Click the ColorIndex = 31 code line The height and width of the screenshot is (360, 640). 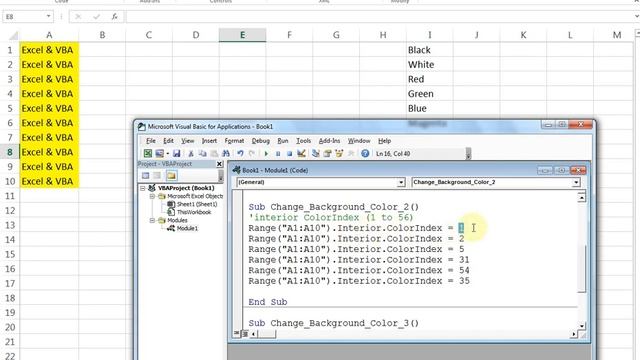click(359, 260)
